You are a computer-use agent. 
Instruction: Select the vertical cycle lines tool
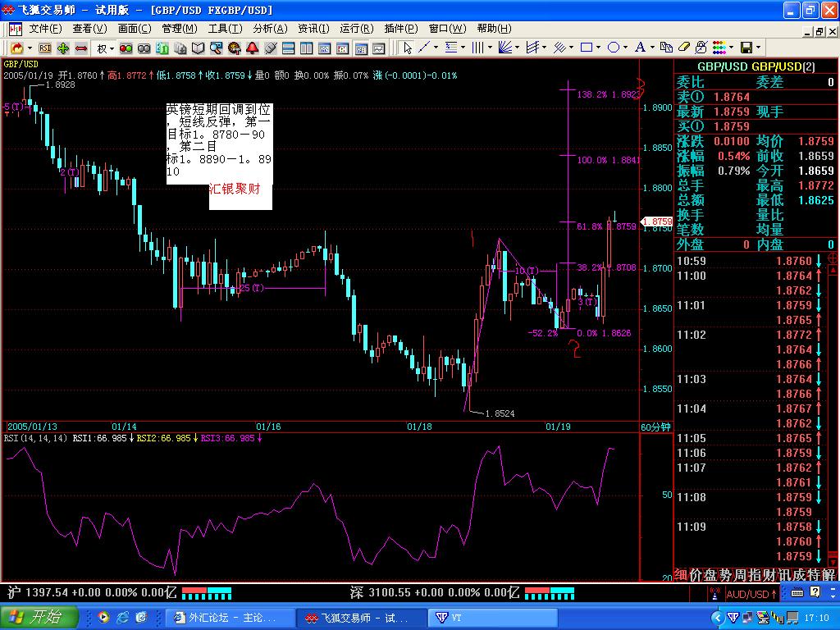478,48
